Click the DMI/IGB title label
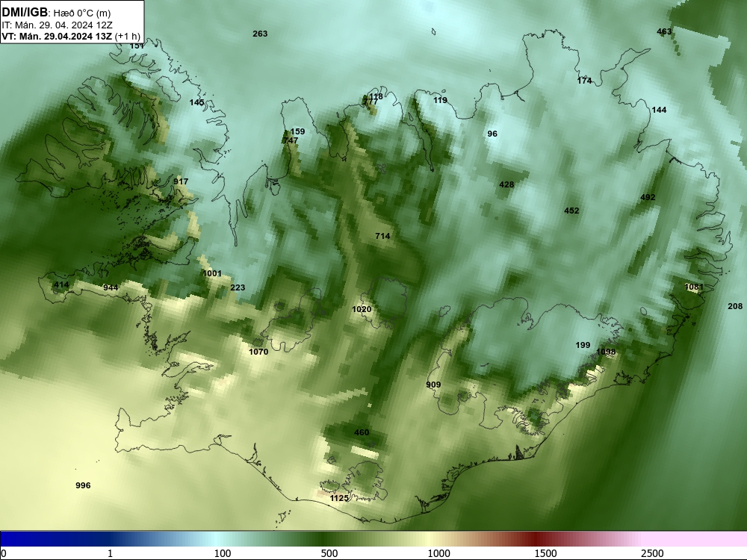747x560 pixels. [25, 13]
